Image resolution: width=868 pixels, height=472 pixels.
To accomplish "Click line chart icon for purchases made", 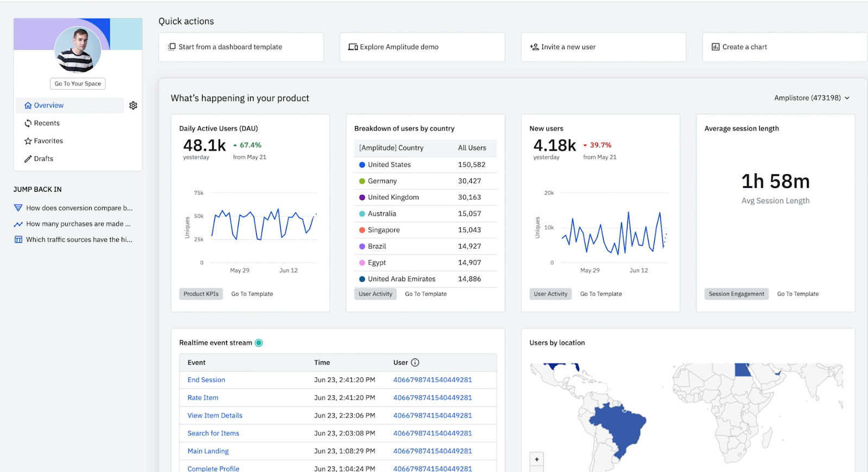I will point(18,224).
